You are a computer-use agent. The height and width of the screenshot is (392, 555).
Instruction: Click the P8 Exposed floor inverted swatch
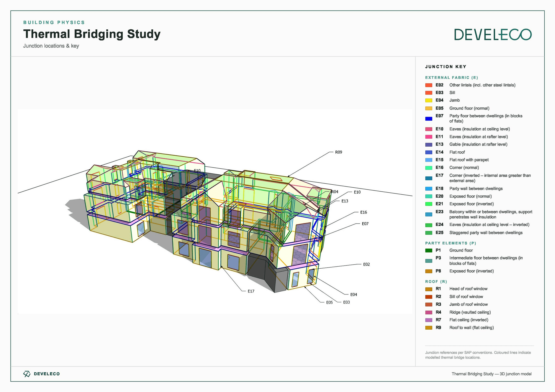[429, 271]
